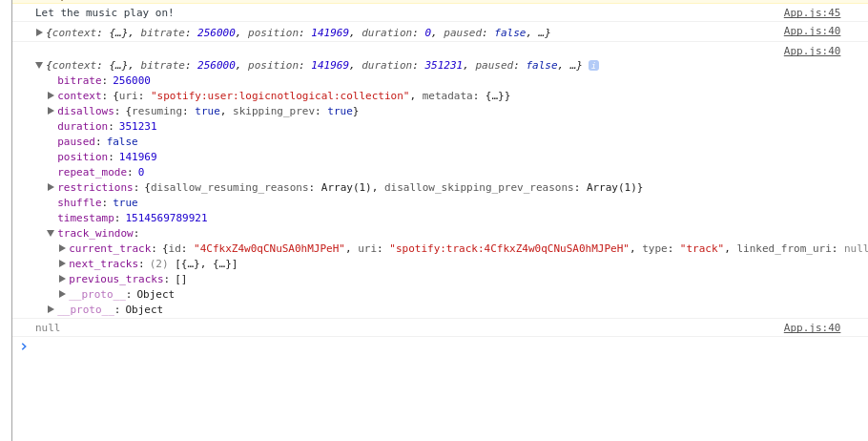Screen dimensions: 868x441
Task: Click the disallow_skipping_prev_reasons: Array(1) text
Action: click(x=510, y=187)
